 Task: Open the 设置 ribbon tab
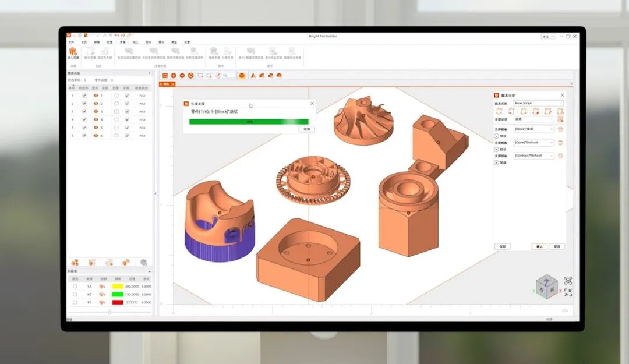(x=187, y=42)
